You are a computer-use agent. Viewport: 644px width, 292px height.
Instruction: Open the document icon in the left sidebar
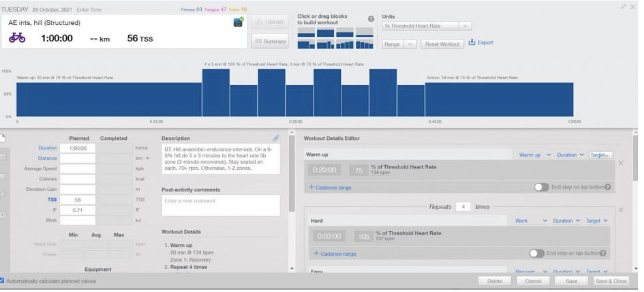(x=3, y=137)
